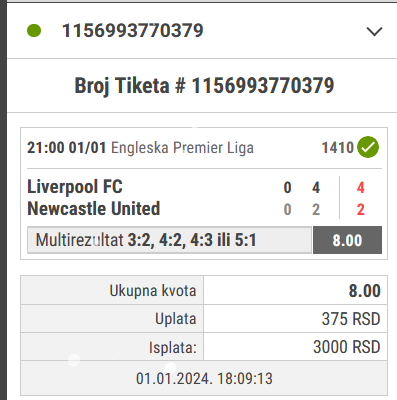Click the green winning checkmark icon
The width and height of the screenshot is (397, 400).
coord(368,147)
